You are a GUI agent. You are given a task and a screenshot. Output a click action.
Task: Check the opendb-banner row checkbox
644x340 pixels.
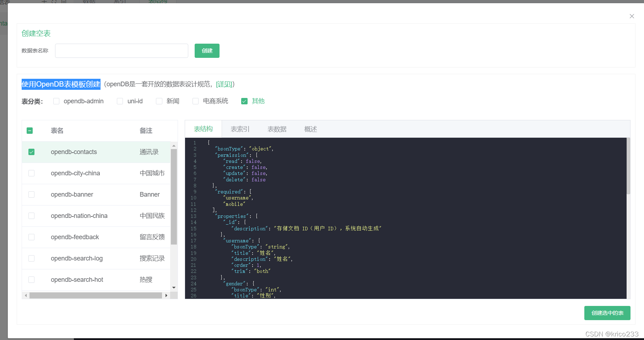coord(31,194)
